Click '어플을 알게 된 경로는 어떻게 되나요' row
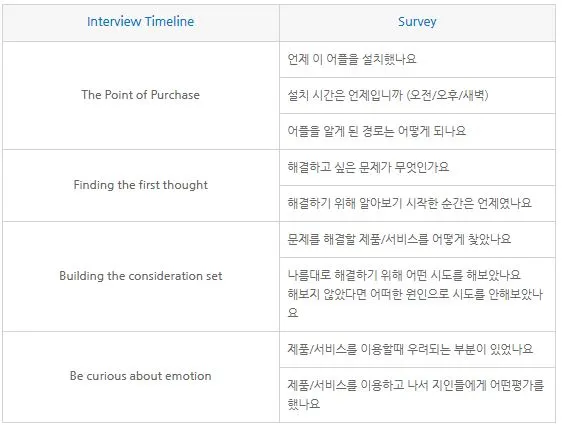Screen dimensions: 562x425 [x=376, y=131]
